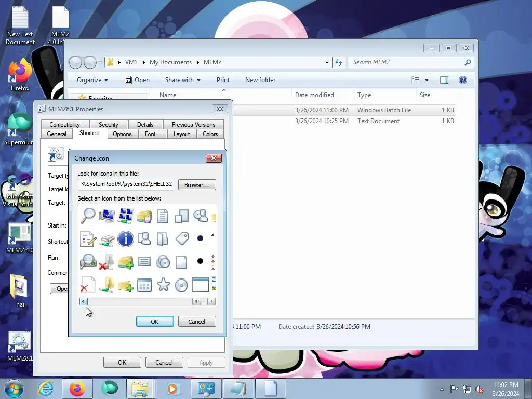Image resolution: width=532 pixels, height=399 pixels.
Task: Launch Internet Explorer from the taskbar
Action: tap(46, 389)
